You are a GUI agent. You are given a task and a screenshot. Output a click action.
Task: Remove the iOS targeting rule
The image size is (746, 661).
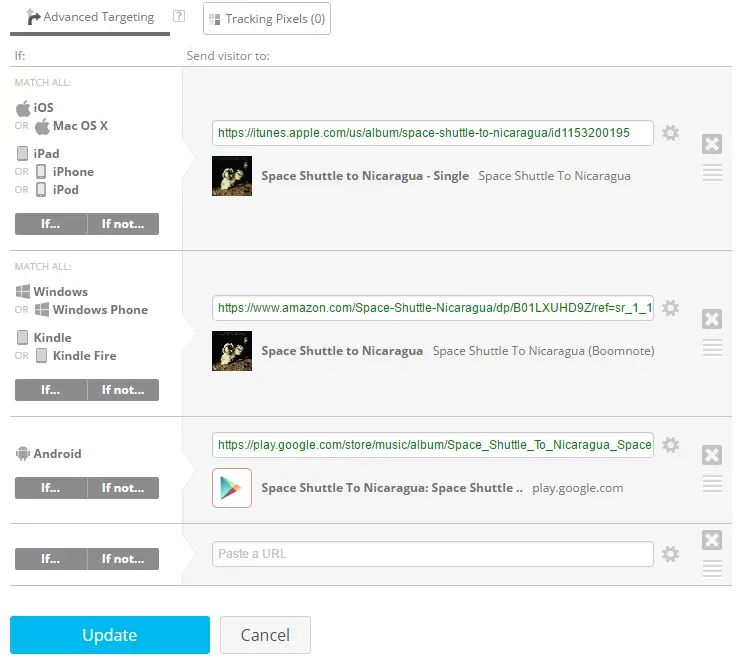point(712,144)
